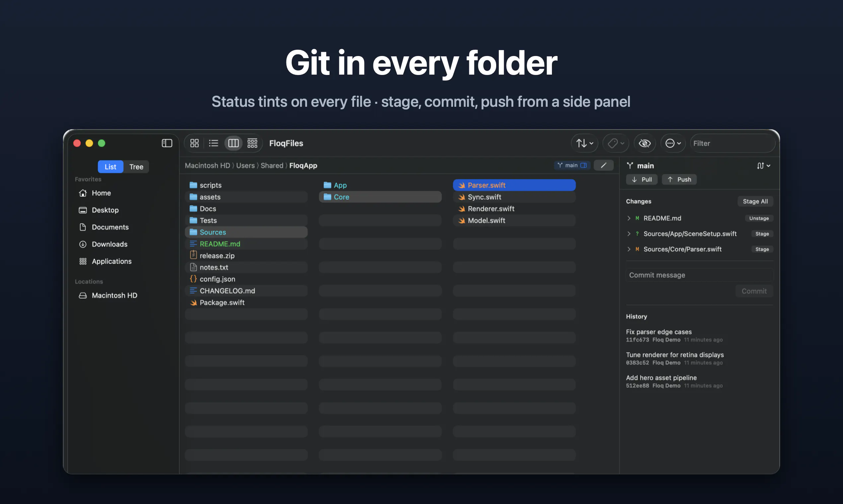Click Shared breadcrumb segment
843x504 pixels.
coord(272,165)
